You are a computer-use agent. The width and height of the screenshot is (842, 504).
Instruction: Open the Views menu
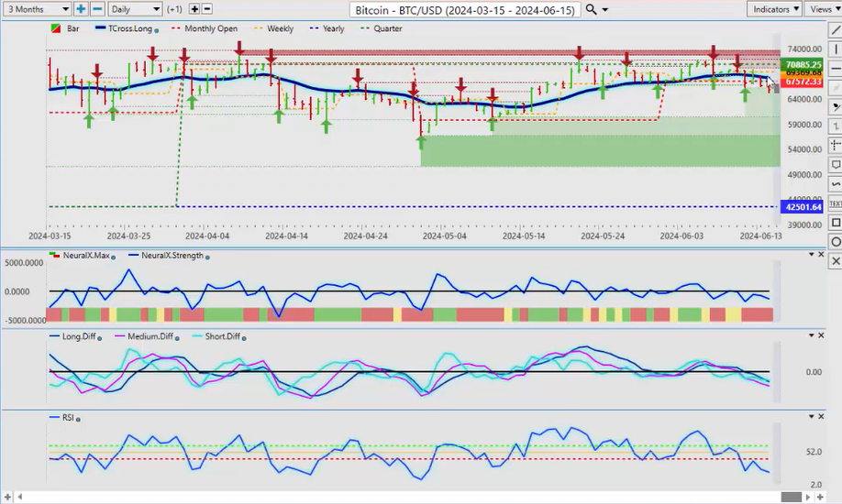824,9
